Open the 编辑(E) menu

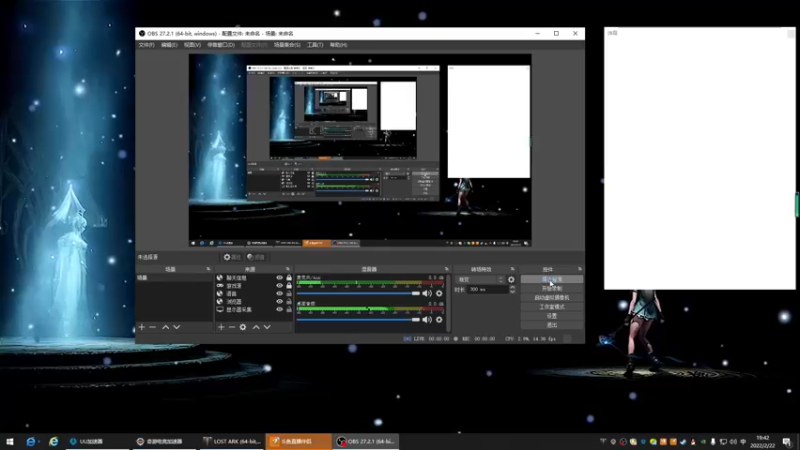(169, 45)
